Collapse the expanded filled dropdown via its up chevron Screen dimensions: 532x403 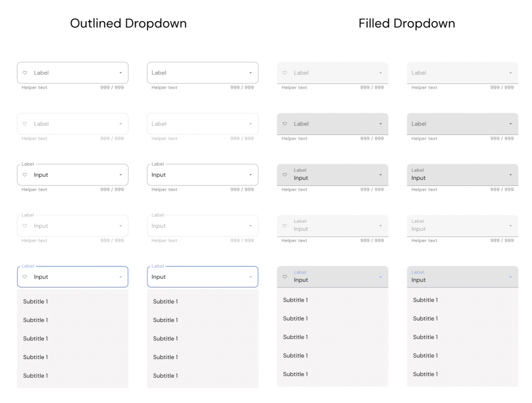click(380, 276)
